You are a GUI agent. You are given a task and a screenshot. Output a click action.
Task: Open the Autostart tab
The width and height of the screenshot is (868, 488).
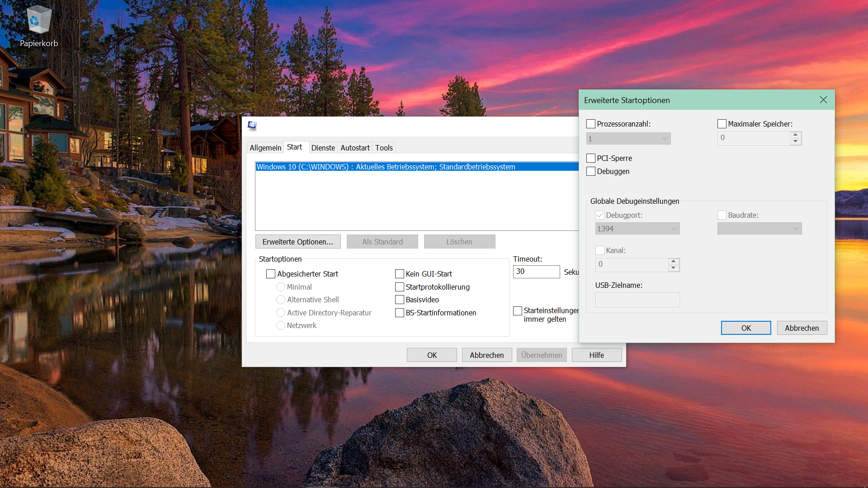355,148
